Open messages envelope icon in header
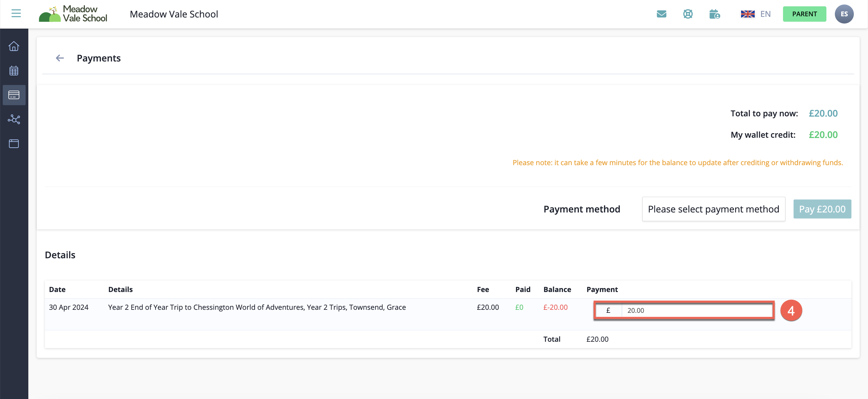The width and height of the screenshot is (868, 399). pos(661,14)
